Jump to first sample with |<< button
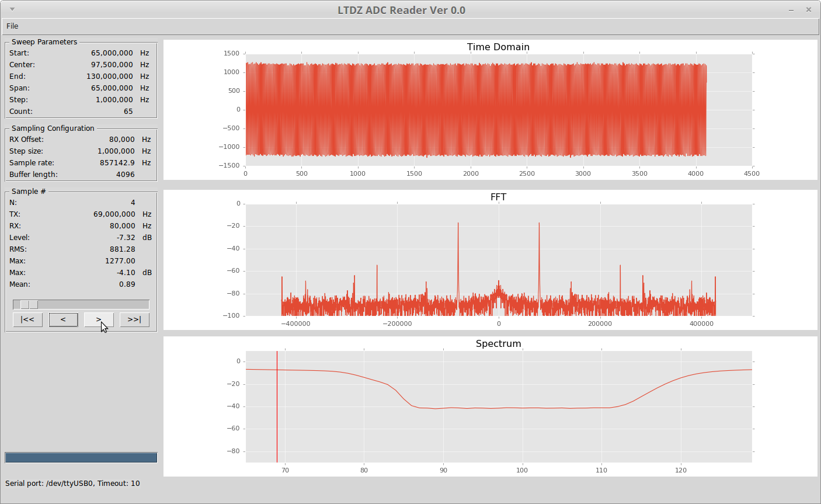 click(x=27, y=319)
